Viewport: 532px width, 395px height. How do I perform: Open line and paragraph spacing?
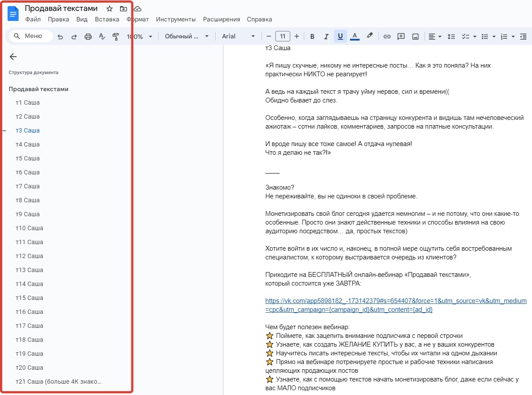click(x=452, y=37)
